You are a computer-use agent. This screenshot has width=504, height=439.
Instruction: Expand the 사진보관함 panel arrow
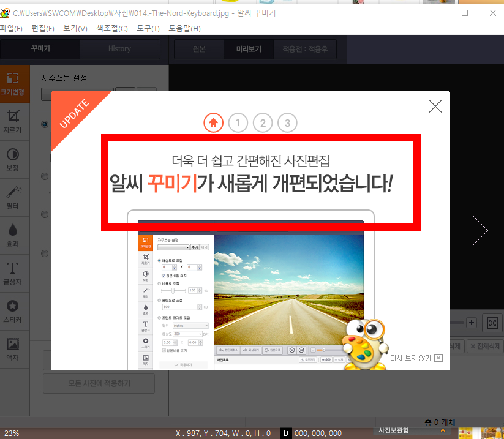pyautogui.click(x=443, y=430)
